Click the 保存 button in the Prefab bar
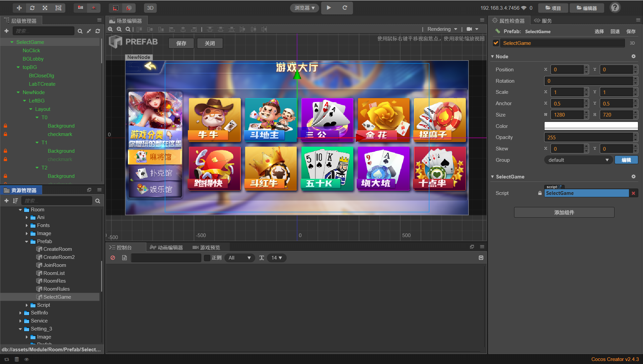643x364 pixels. click(x=181, y=43)
